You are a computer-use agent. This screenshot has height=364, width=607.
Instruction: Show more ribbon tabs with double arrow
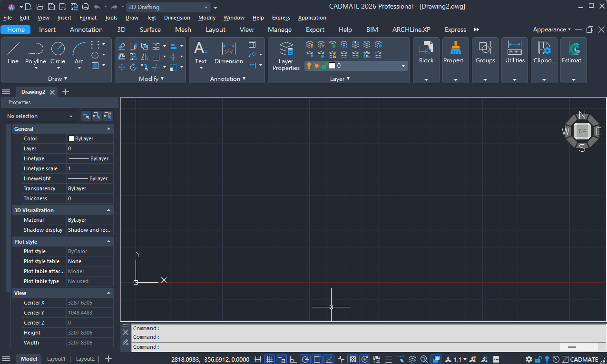(x=476, y=30)
